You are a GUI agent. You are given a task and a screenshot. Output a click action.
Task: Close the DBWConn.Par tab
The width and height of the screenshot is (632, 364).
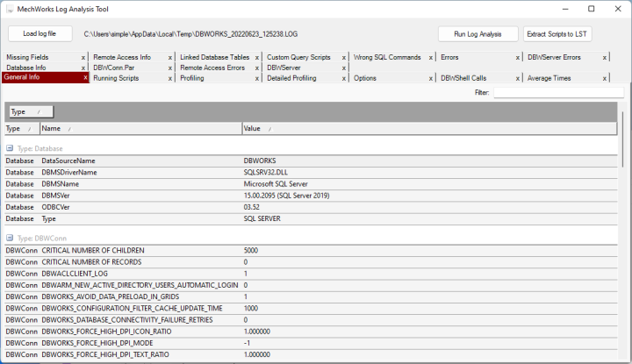(170, 68)
